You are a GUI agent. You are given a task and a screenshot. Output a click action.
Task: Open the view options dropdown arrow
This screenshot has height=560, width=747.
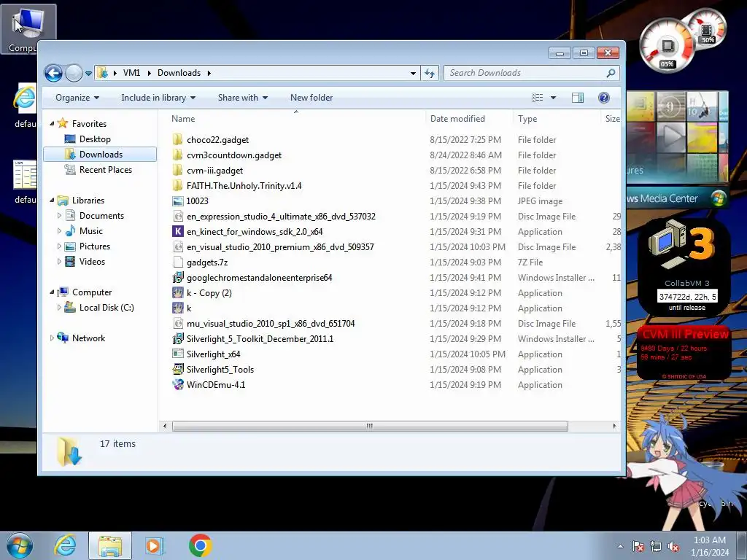tap(553, 98)
